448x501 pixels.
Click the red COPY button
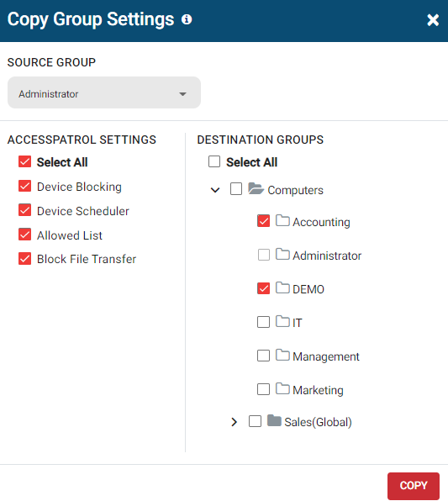click(x=414, y=486)
